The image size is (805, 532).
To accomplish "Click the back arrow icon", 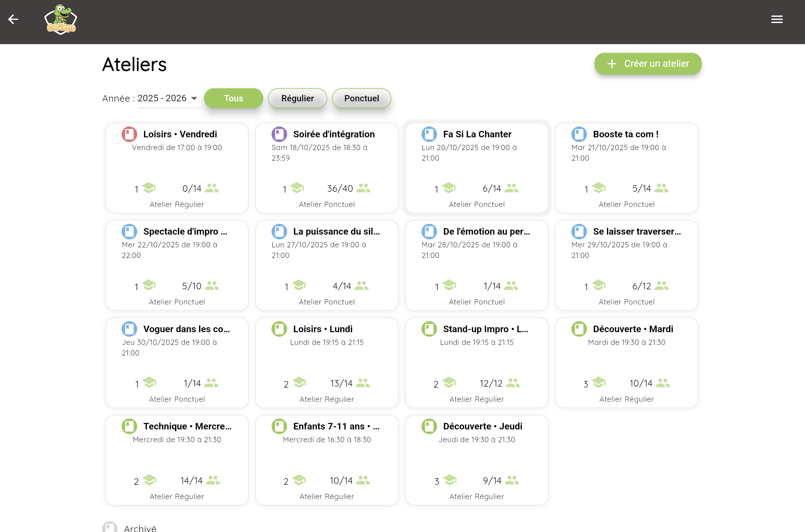I will click(x=13, y=19).
